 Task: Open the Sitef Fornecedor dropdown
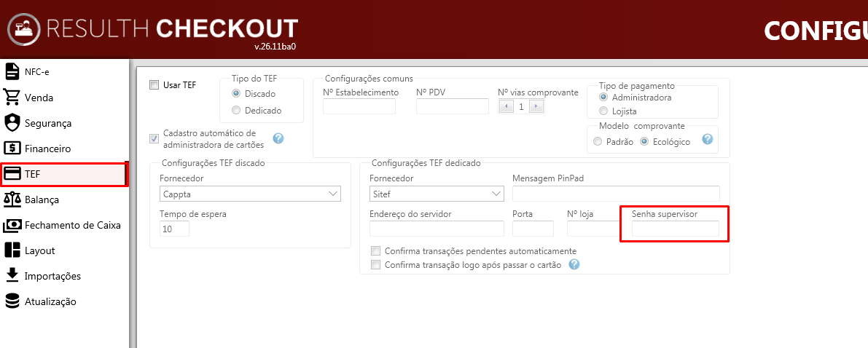[x=437, y=194]
